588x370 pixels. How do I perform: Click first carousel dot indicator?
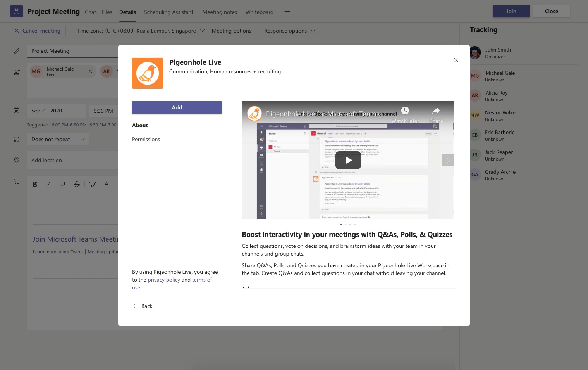(x=341, y=225)
